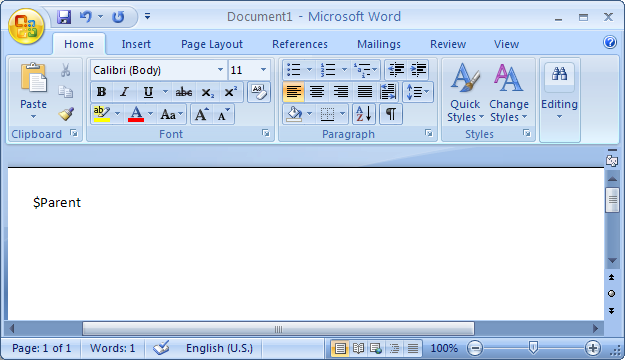Click the zoom slider handle

(533, 348)
